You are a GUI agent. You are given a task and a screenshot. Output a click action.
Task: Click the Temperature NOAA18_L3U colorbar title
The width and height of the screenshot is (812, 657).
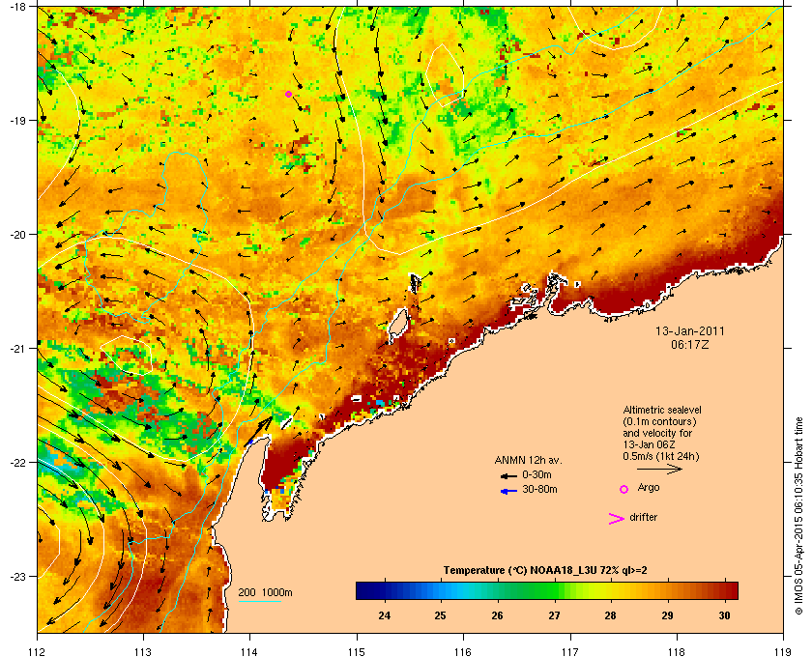545,571
